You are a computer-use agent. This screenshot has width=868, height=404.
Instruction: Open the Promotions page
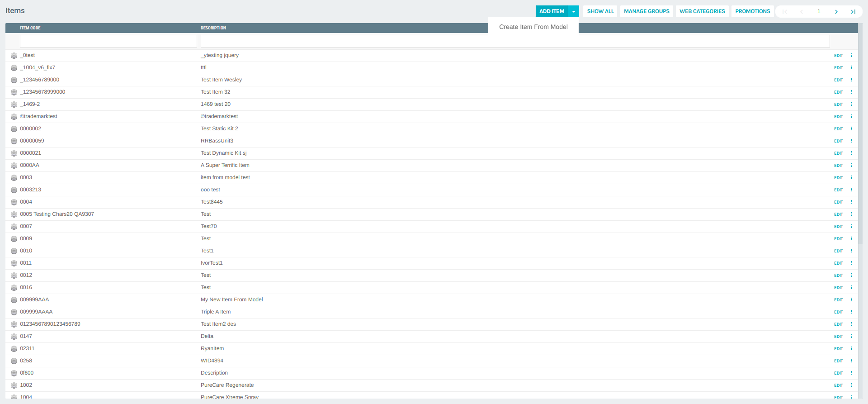pos(752,11)
